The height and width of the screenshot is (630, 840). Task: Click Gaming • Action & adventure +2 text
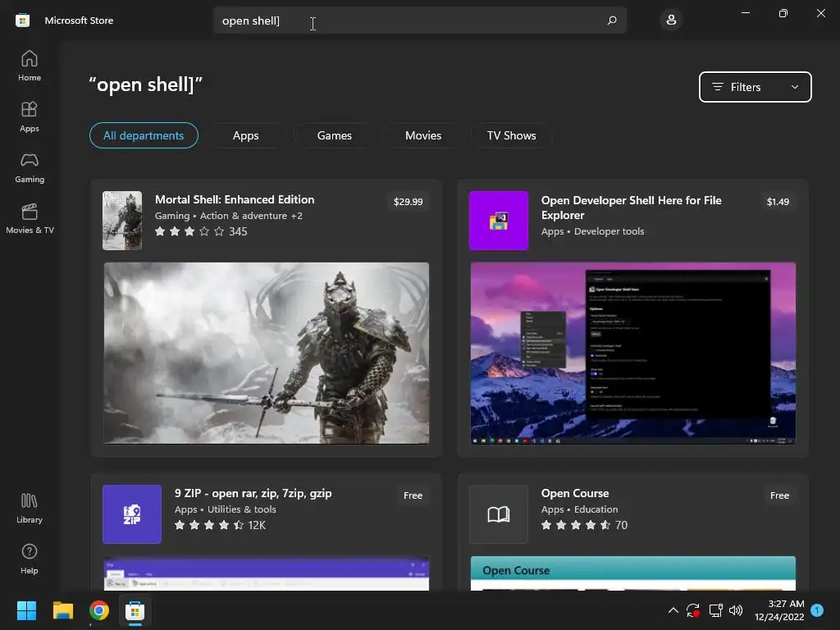point(229,216)
